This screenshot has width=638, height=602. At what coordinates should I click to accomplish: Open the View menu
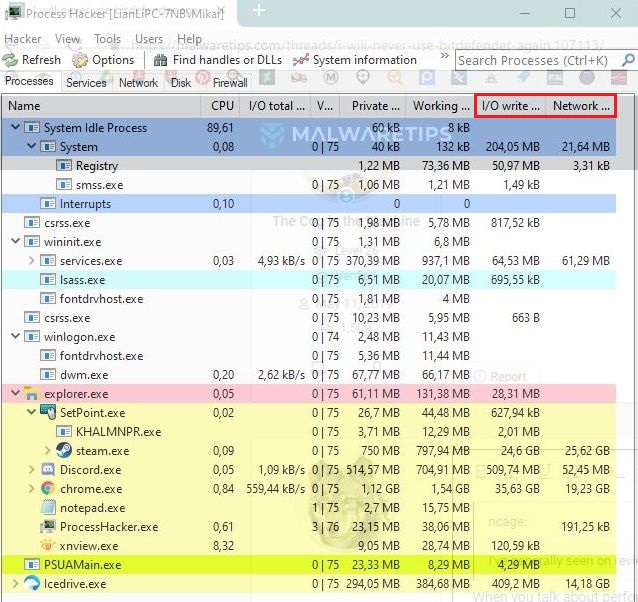[x=68, y=39]
